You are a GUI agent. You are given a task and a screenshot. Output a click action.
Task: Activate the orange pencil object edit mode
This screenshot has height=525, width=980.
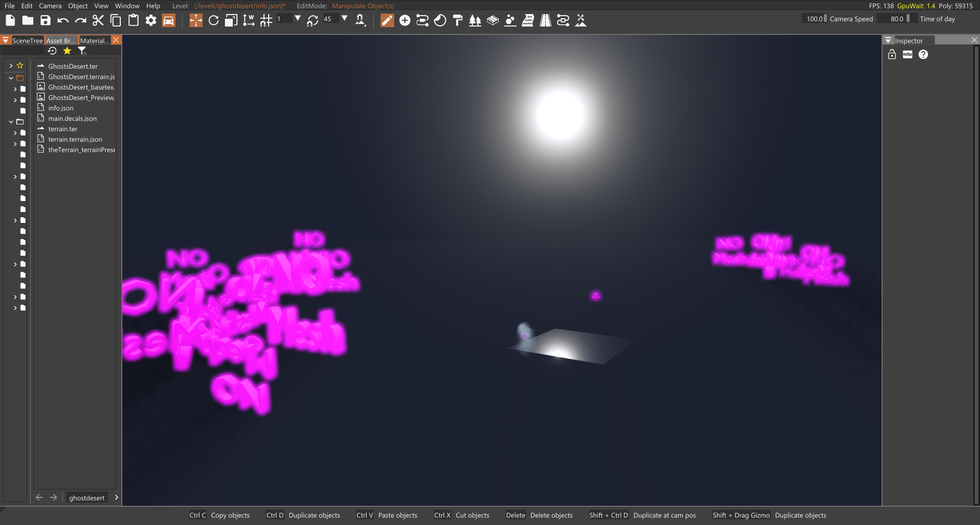[387, 20]
